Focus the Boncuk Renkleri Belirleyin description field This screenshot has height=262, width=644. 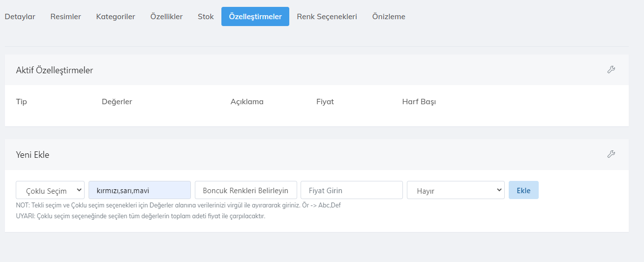[x=245, y=190]
